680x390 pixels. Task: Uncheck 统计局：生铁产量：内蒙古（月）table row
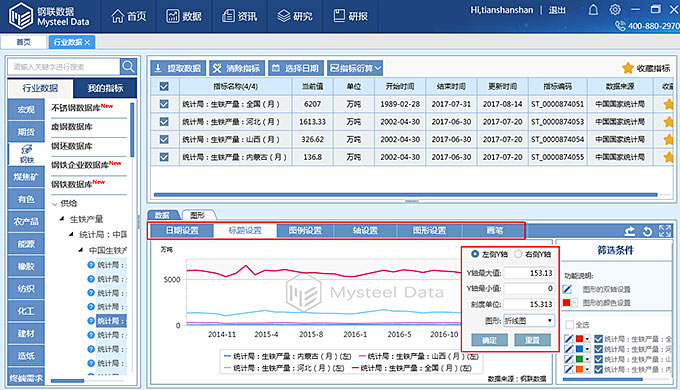(164, 157)
